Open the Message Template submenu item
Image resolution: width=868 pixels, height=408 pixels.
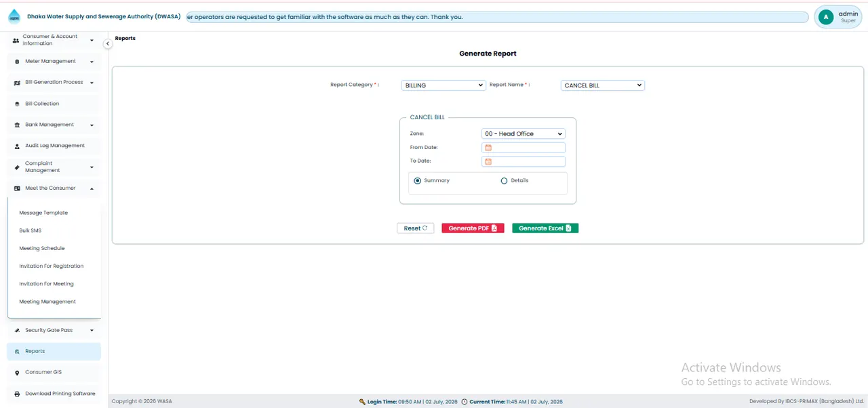coord(43,213)
